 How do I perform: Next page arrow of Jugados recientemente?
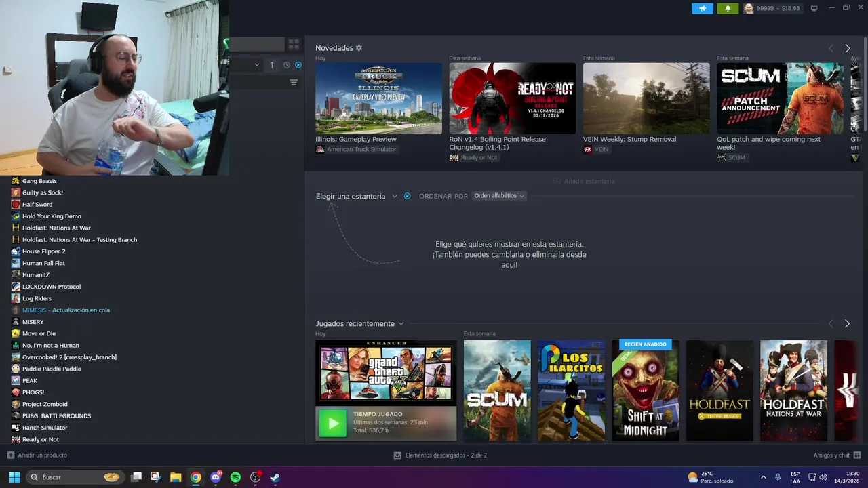tap(847, 324)
